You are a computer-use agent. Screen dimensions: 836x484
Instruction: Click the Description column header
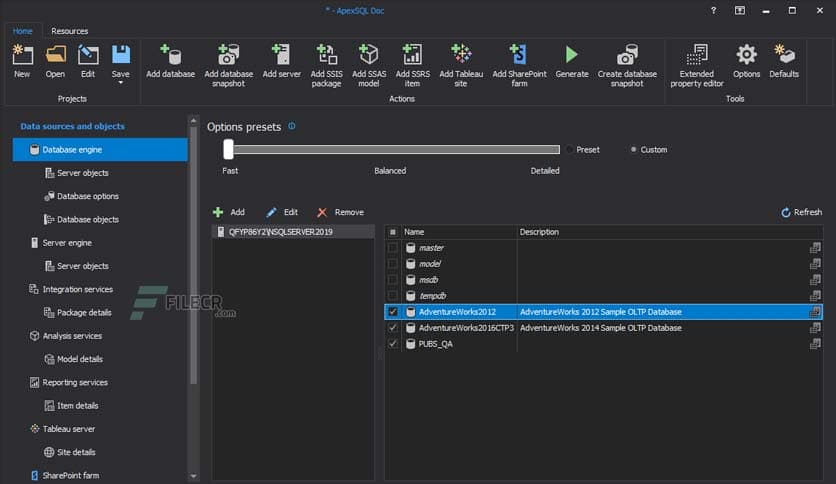669,232
